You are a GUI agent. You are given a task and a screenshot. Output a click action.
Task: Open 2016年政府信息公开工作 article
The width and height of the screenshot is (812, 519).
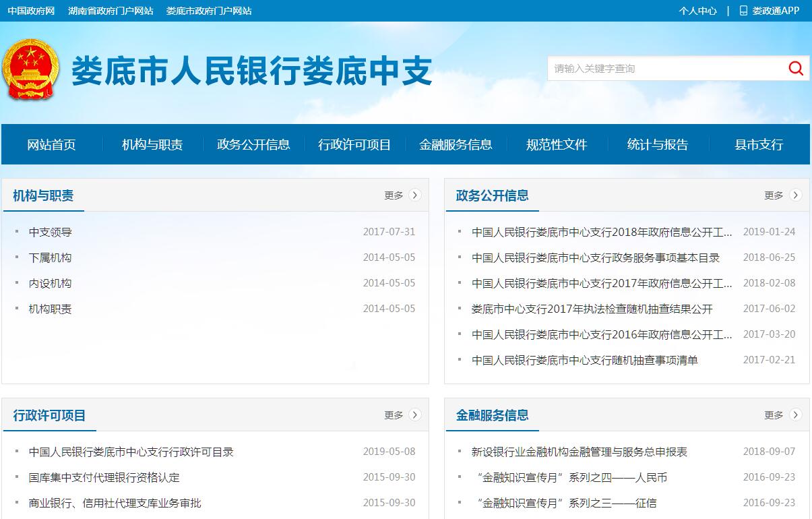coord(602,334)
